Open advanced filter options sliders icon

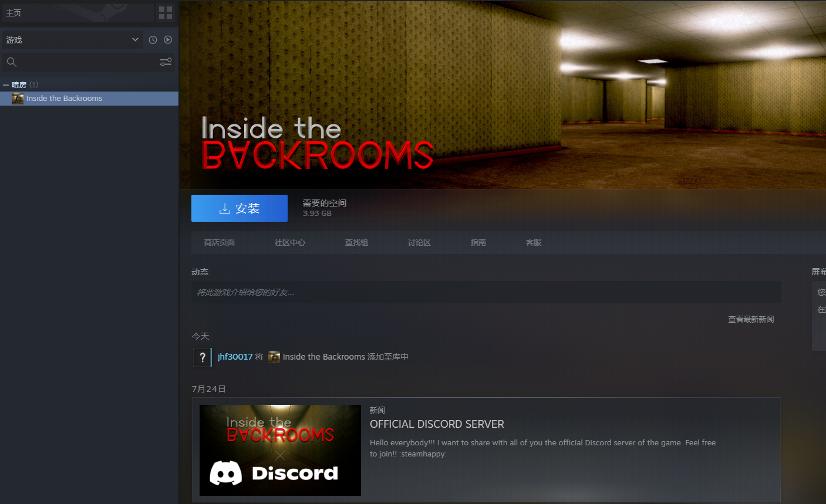coord(166,62)
